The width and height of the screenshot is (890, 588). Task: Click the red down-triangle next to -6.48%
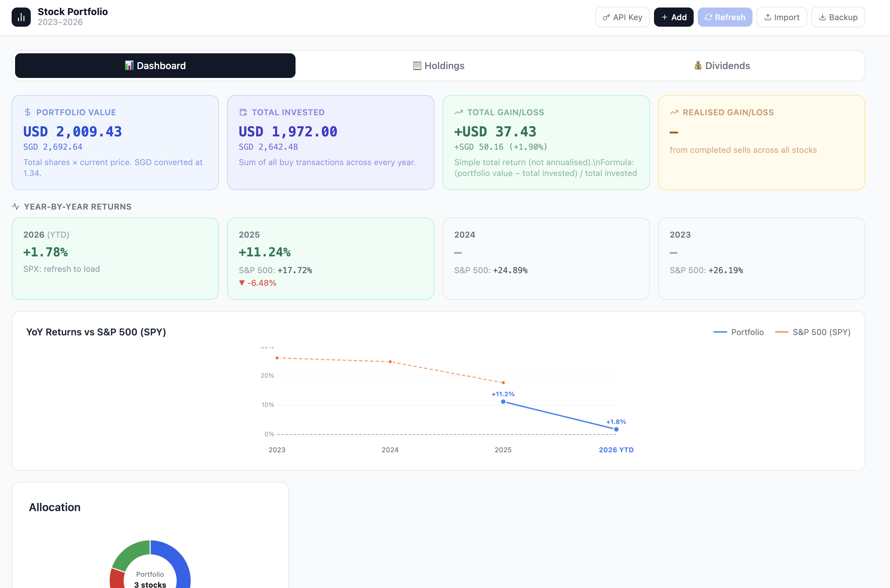(241, 283)
